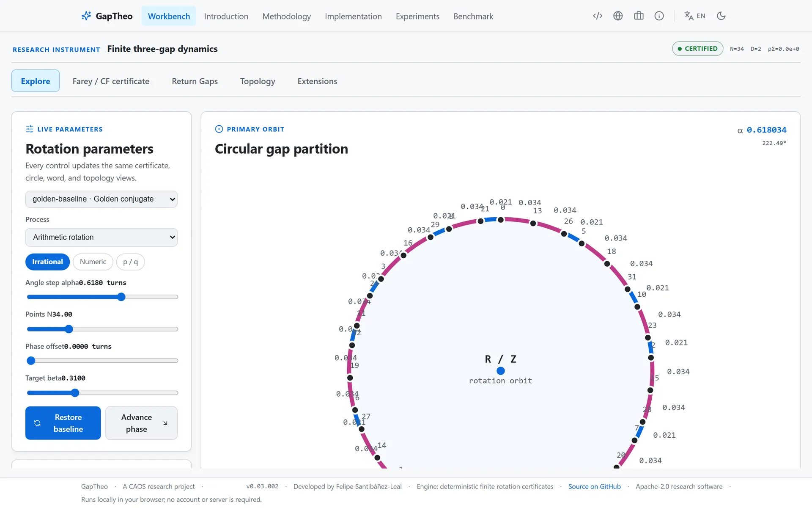
Task: Open the info circle icon
Action: pyautogui.click(x=659, y=16)
